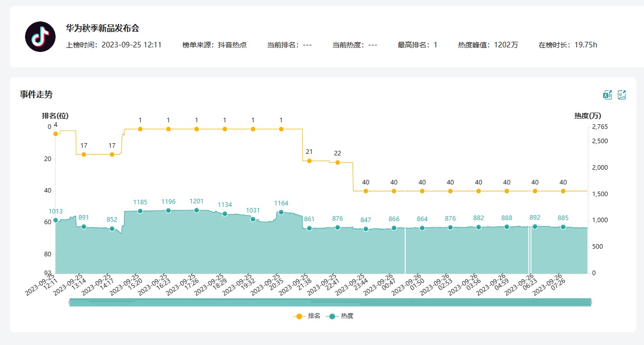Screen dimensions: 644x345
Task: Click the 华为秋季新品发布会 title
Action: point(103,29)
